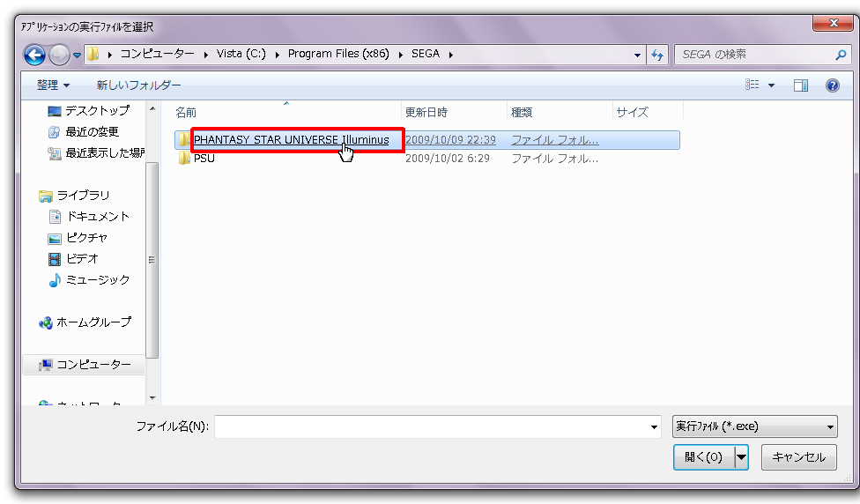Select Vista (C:) in the breadcrumb path

[x=241, y=54]
